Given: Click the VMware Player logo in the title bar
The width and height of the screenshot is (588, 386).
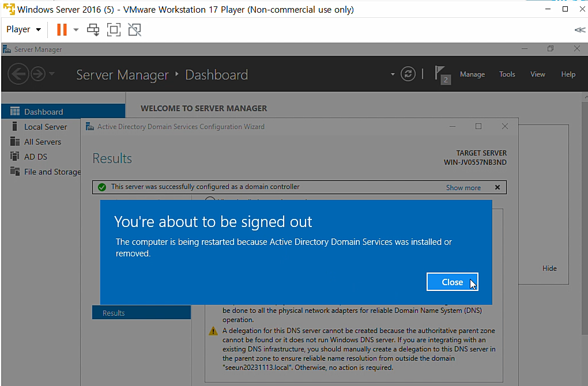Looking at the screenshot, I should tap(9, 9).
